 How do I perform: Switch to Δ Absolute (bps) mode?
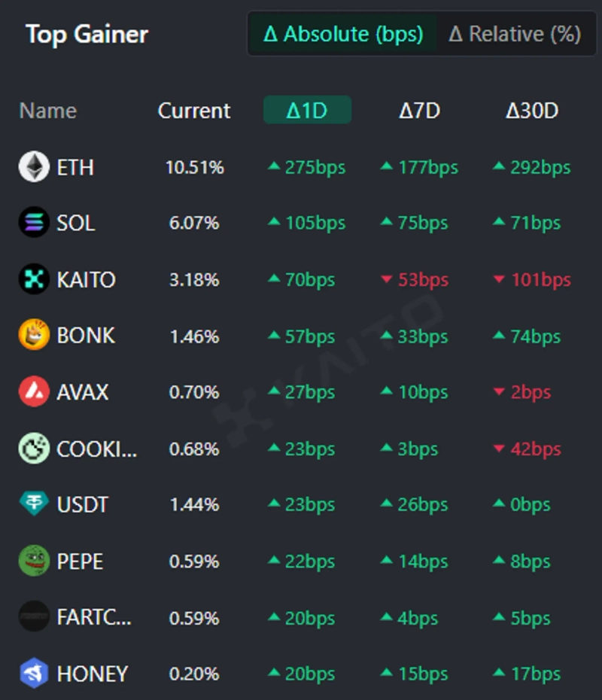tap(343, 34)
